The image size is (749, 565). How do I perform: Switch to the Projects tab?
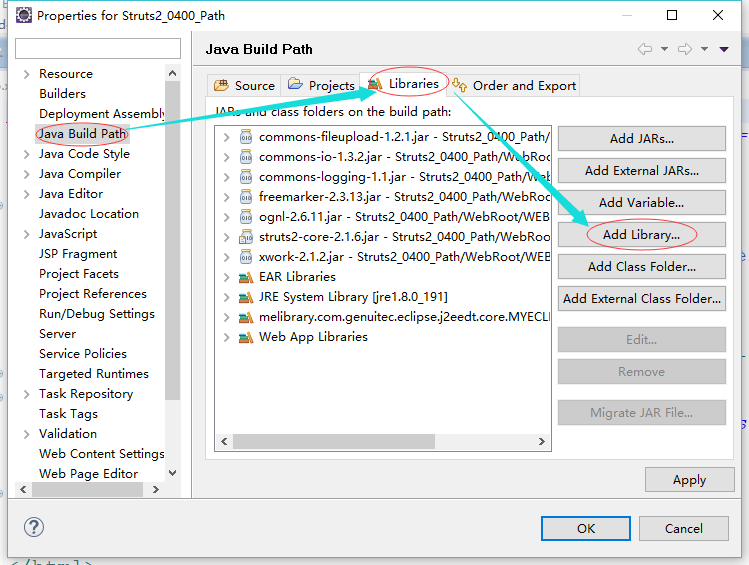tap(321, 85)
